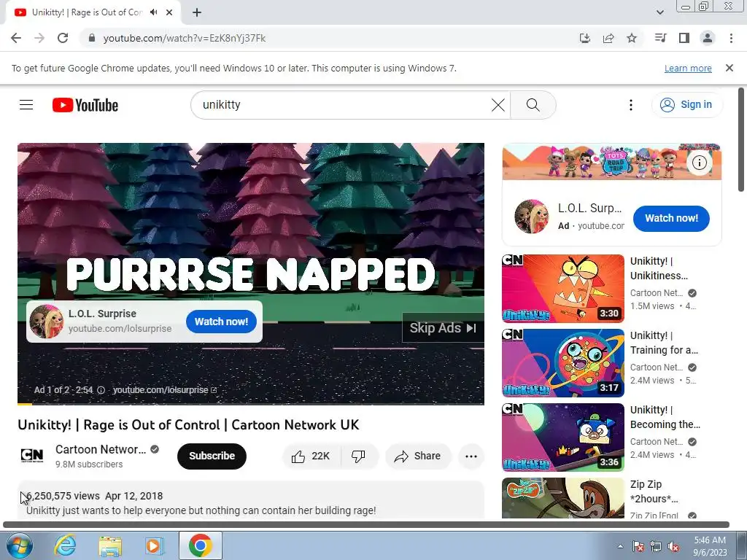Mute the tab audio speaker icon
Viewport: 747px width, 560px height.
[x=153, y=12]
